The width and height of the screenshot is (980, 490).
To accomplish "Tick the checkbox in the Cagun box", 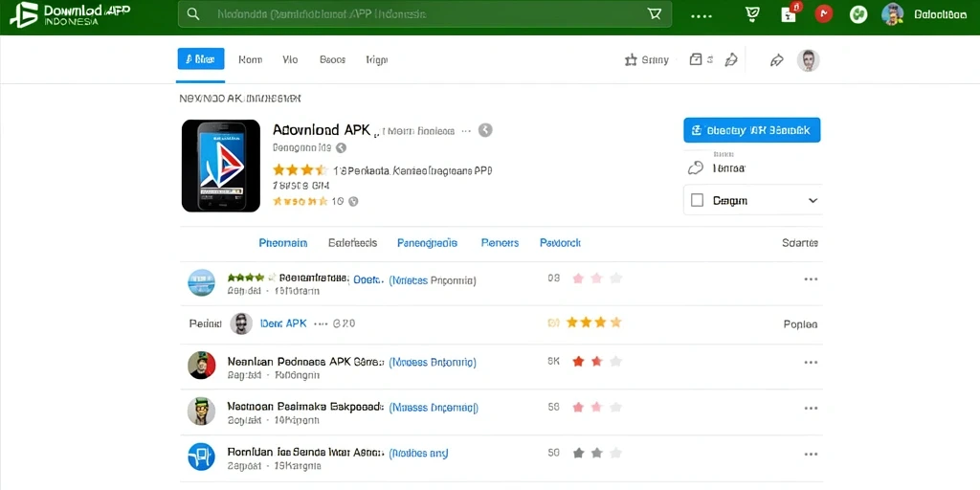I will pyautogui.click(x=698, y=201).
